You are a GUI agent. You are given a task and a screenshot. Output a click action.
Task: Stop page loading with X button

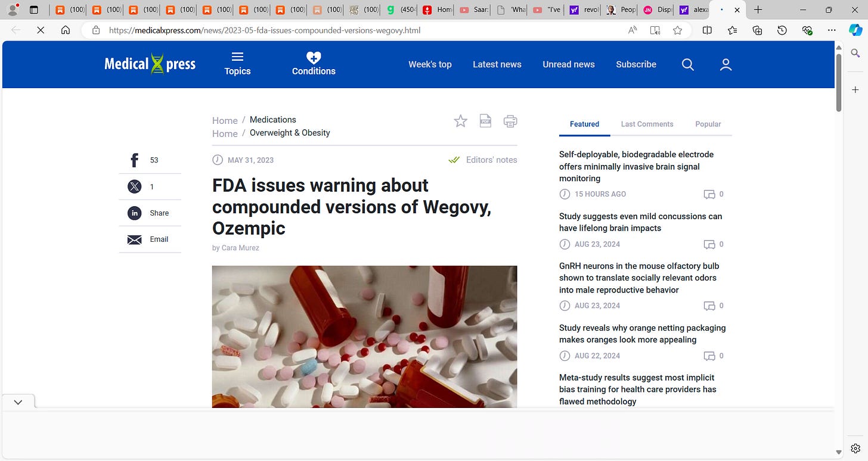pos(41,30)
